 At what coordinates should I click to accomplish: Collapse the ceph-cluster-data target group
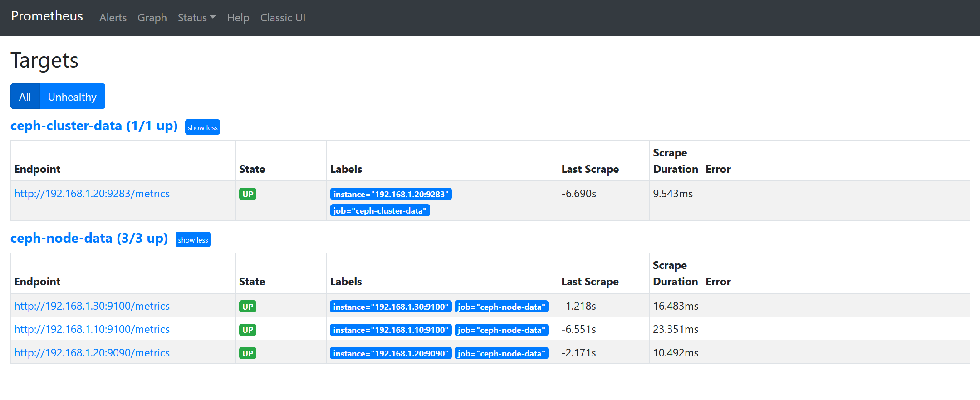(202, 127)
